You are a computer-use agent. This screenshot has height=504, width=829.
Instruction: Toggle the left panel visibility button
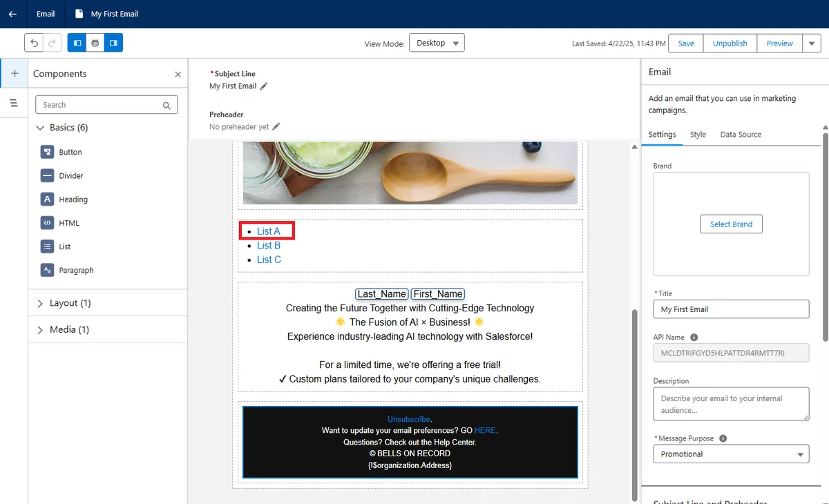(x=77, y=43)
